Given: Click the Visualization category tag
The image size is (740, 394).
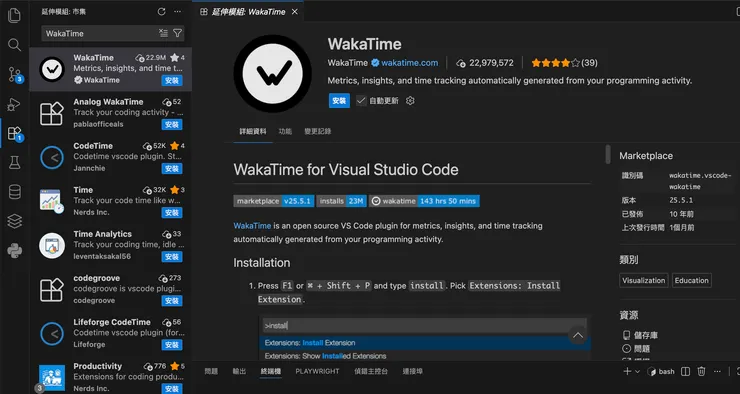Looking at the screenshot, I should [644, 280].
